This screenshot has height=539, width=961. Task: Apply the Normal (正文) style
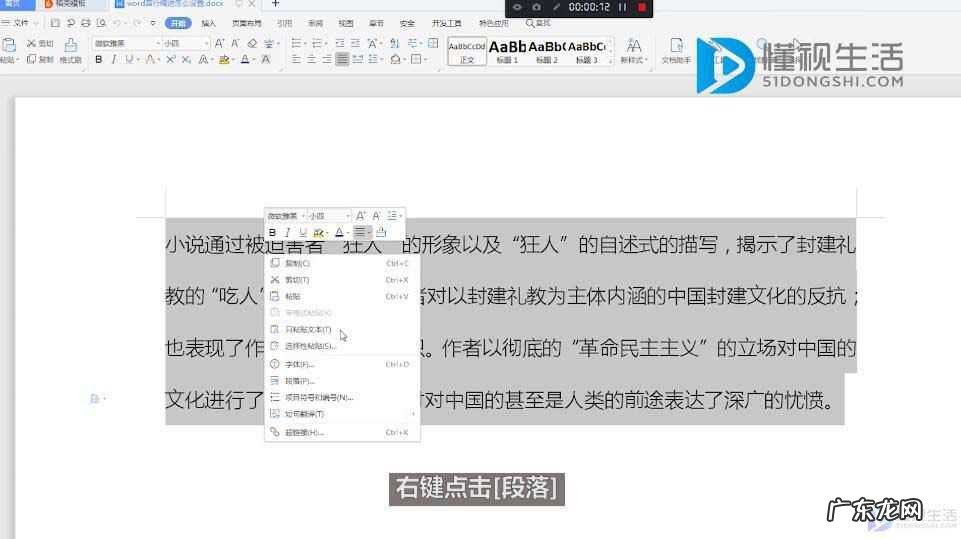467,51
